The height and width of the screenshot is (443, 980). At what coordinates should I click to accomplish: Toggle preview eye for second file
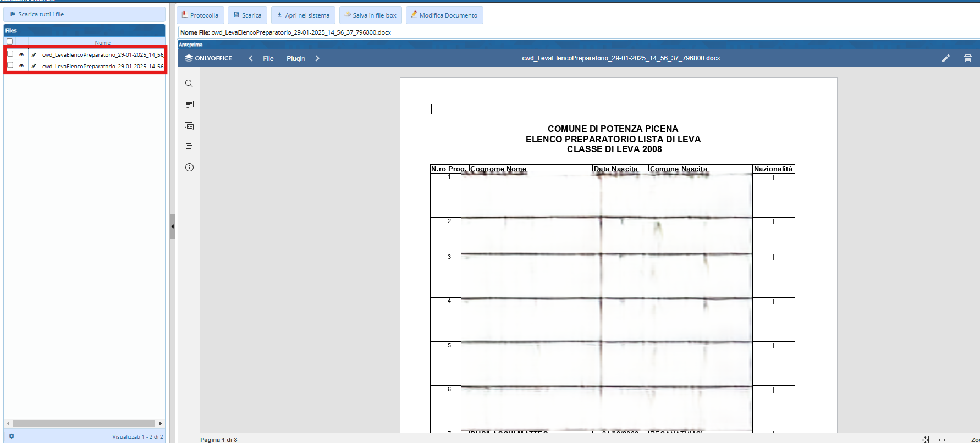[21, 66]
